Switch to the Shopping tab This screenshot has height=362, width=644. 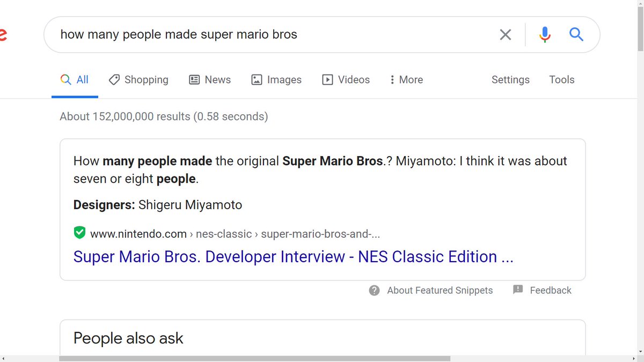(x=138, y=80)
